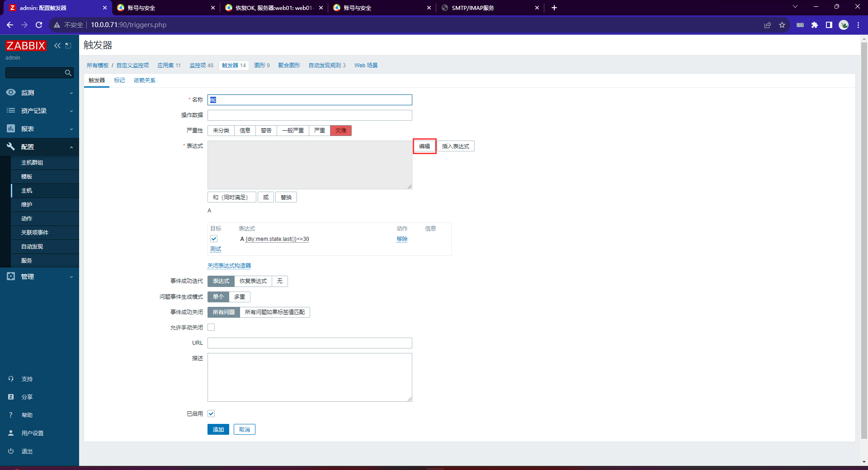The height and width of the screenshot is (470, 868).
Task: Expand the 管理 menu chevron
Action: (x=71, y=277)
